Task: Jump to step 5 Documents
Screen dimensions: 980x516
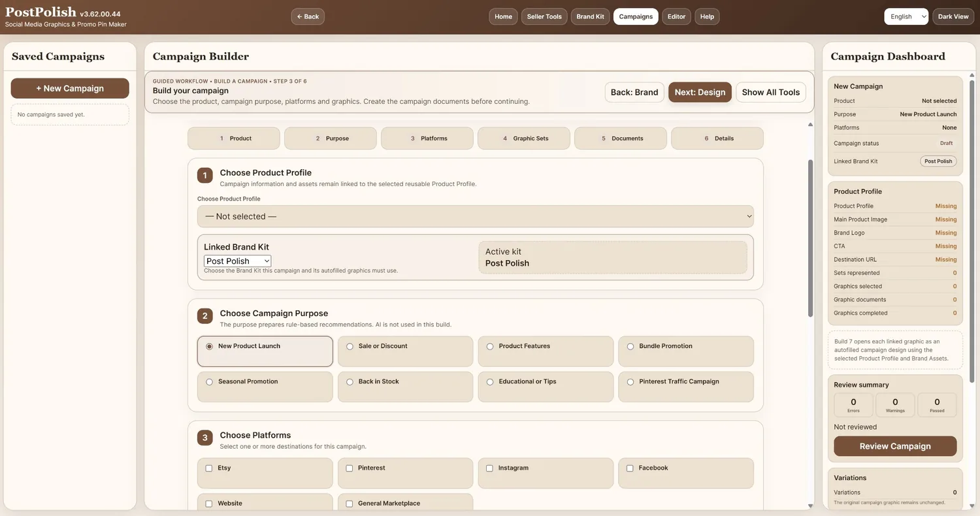Action: (x=621, y=138)
